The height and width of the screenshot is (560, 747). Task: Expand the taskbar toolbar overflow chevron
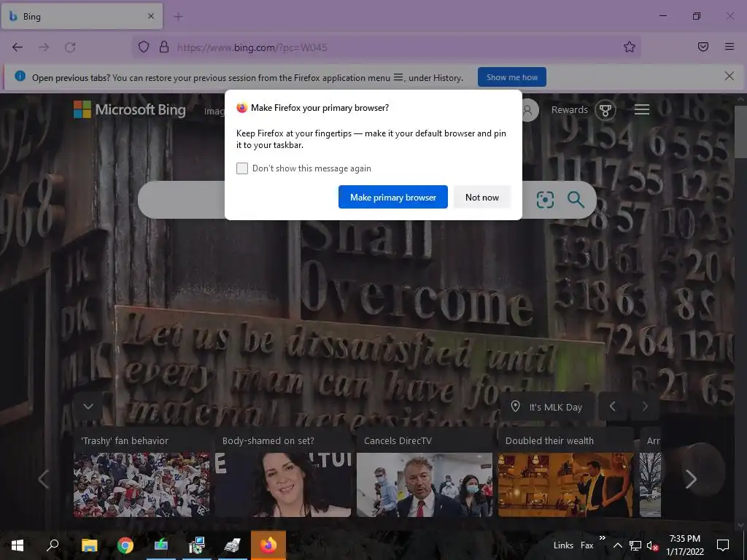click(602, 538)
